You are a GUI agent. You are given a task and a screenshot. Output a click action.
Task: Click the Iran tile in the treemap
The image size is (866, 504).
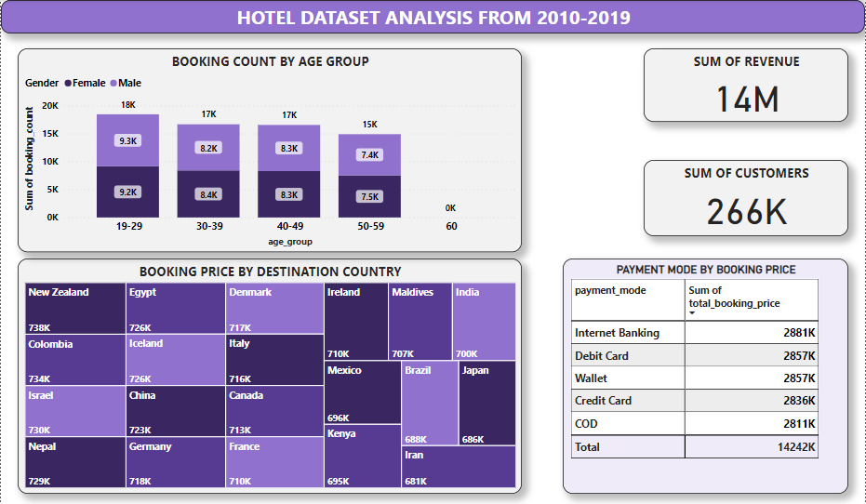[x=459, y=467]
